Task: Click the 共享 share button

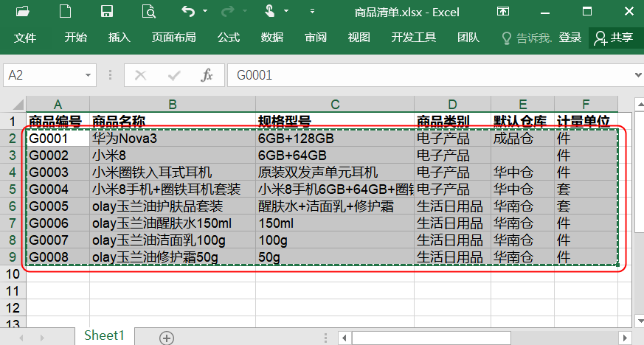Action: coord(614,38)
